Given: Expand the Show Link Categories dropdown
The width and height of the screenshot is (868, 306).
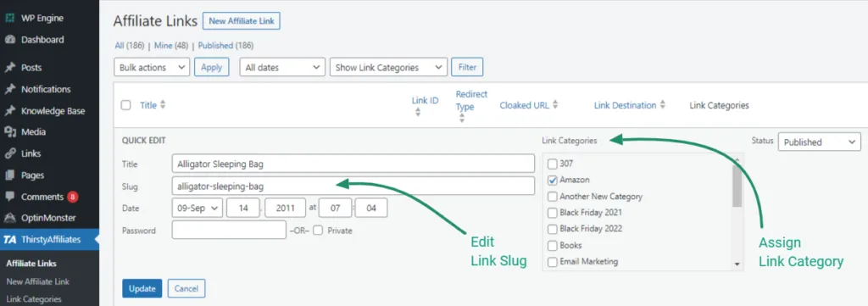Looking at the screenshot, I should pos(388,68).
